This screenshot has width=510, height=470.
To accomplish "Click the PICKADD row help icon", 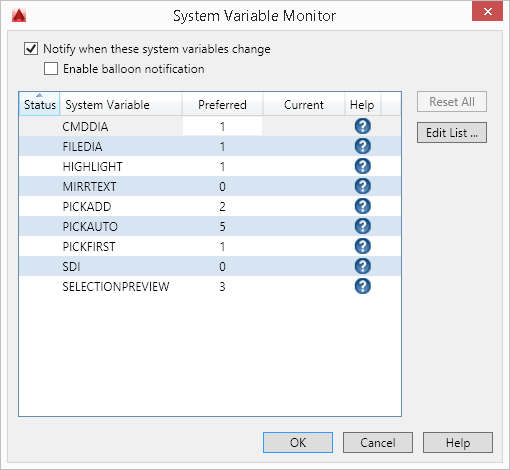I will coord(363,206).
